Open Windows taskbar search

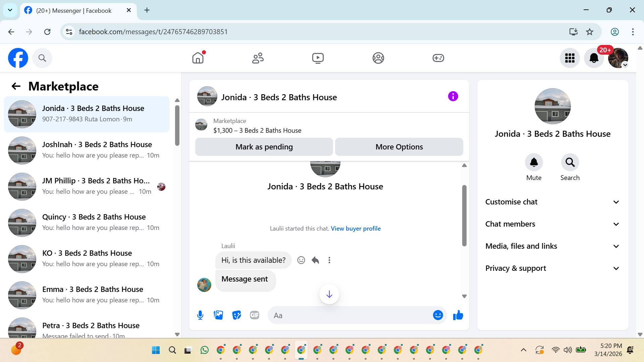(x=172, y=350)
